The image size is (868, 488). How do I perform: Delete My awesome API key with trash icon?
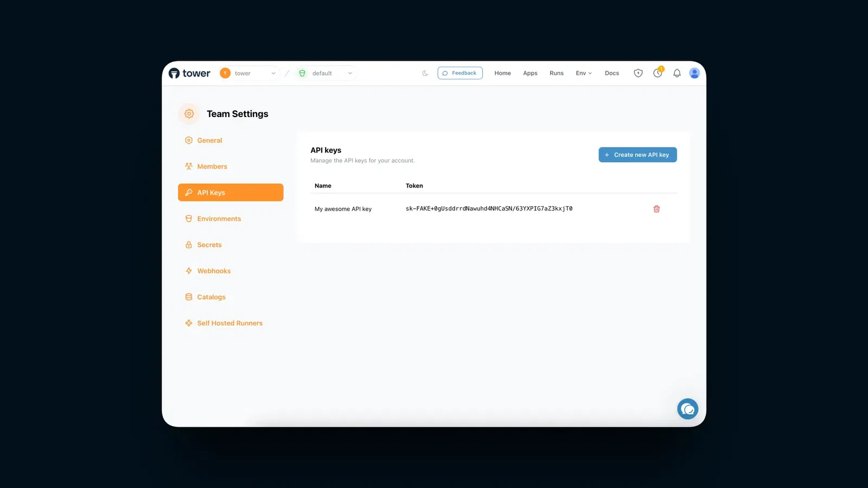point(656,209)
